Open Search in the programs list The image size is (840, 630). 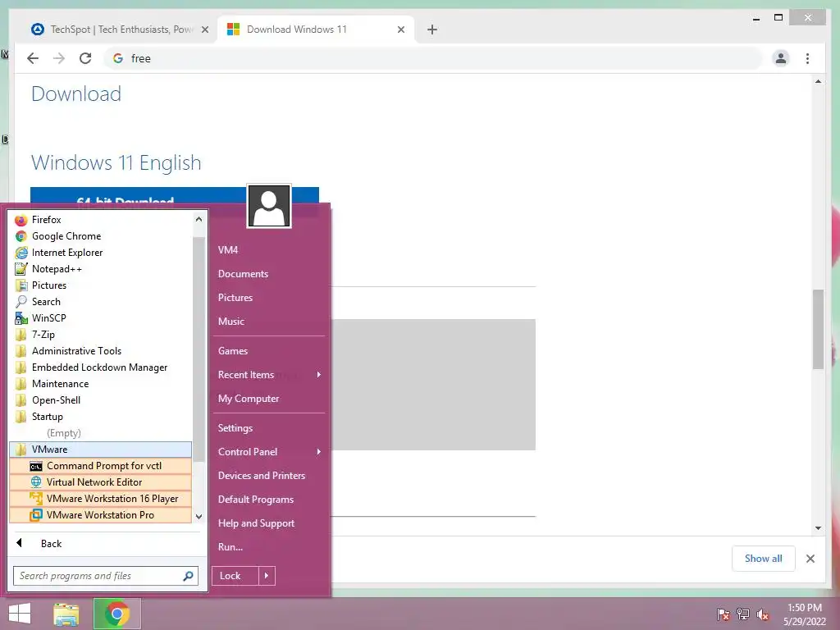pos(101,302)
